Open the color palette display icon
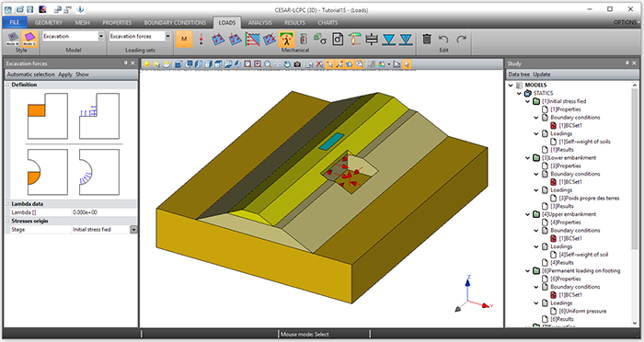This screenshot has height=342, width=644. coord(382,64)
